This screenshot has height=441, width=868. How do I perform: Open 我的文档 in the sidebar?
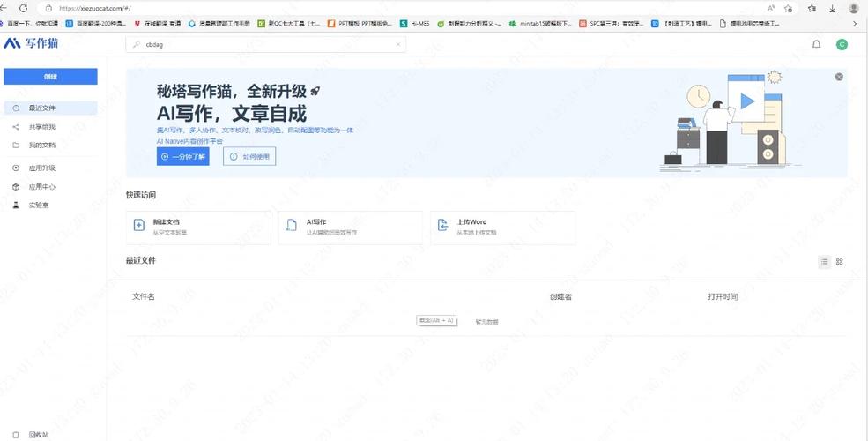click(x=50, y=146)
